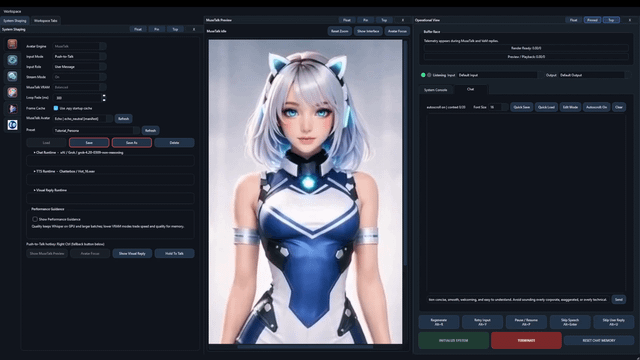This screenshot has height=360, width=640.
Task: Click Quick Load in chat toolbar
Action: [546, 107]
